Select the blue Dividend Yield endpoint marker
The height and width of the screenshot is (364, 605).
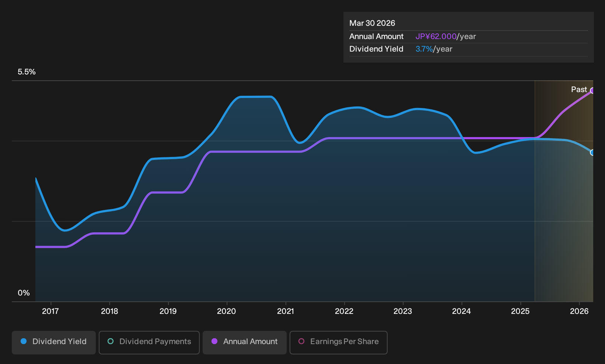(x=592, y=153)
